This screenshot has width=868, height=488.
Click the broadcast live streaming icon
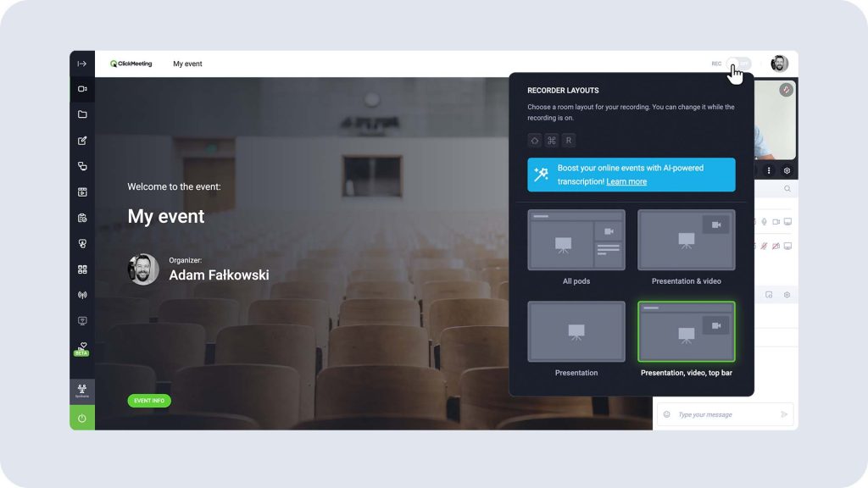point(82,295)
